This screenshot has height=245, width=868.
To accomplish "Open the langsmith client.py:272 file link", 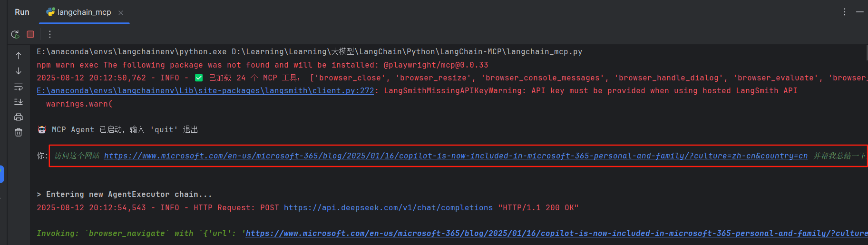I will coord(205,91).
